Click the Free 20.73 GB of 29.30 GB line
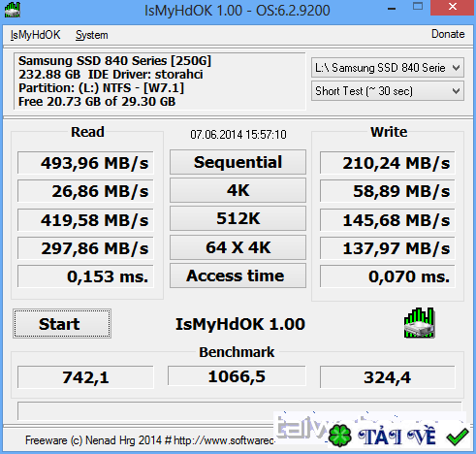The height and width of the screenshot is (454, 476). (x=97, y=102)
